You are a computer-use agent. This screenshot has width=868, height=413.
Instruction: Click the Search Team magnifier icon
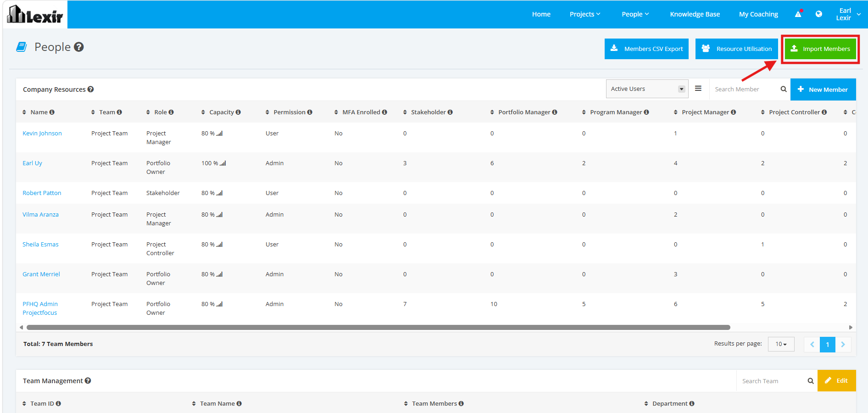click(811, 381)
